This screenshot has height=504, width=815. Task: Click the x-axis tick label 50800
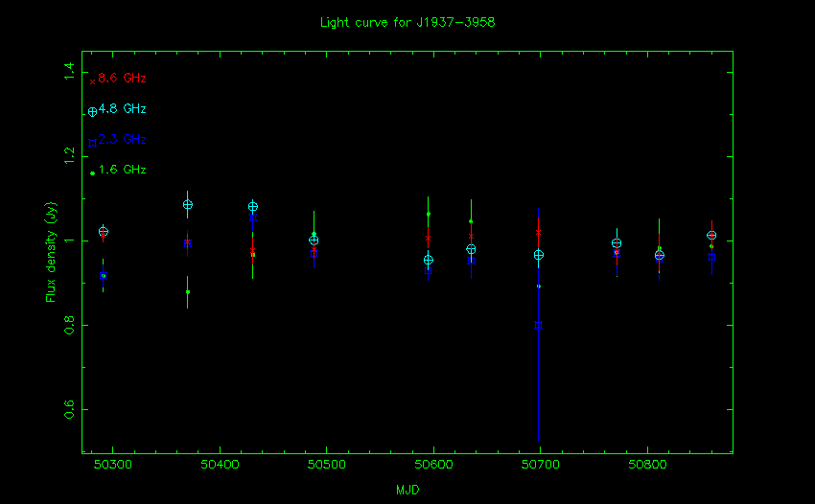[647, 465]
